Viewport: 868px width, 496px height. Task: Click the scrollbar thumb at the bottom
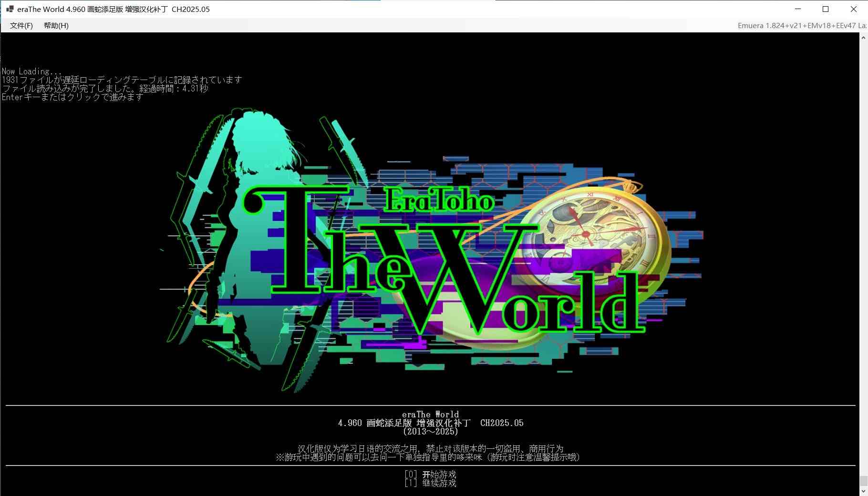coord(863,481)
